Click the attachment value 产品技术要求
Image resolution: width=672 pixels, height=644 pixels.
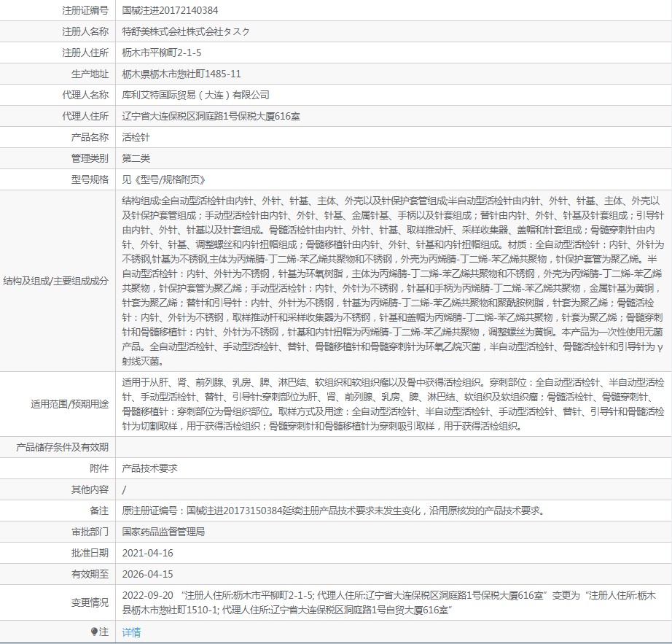[149, 468]
